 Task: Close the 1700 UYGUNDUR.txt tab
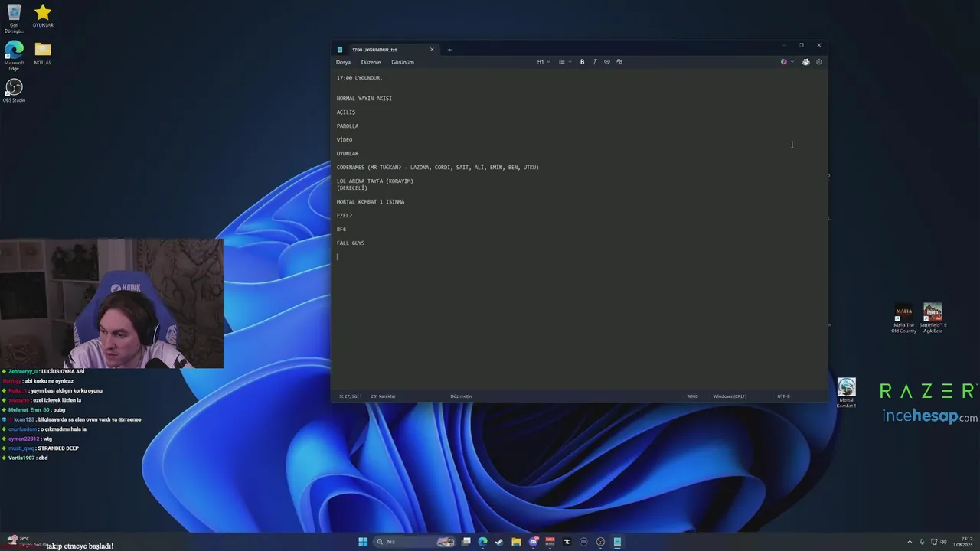(432, 50)
